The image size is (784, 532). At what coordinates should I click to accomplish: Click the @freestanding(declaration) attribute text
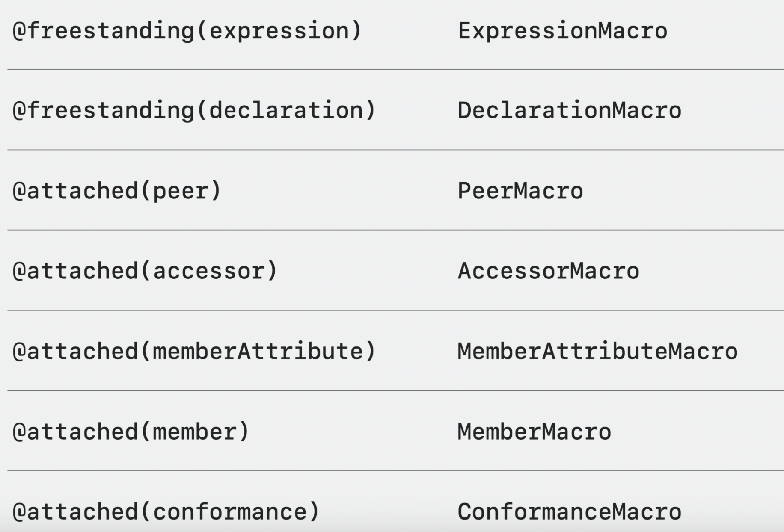194,111
